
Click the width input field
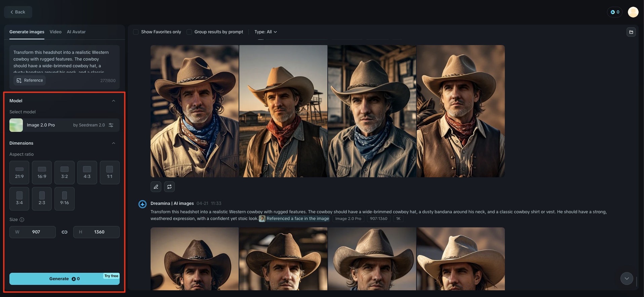point(33,232)
